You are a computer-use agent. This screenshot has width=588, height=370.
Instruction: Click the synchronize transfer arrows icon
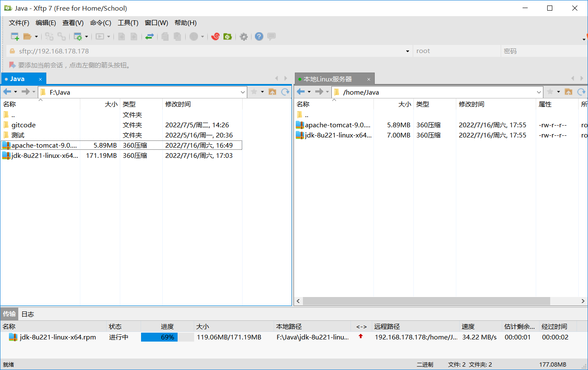pyautogui.click(x=150, y=36)
